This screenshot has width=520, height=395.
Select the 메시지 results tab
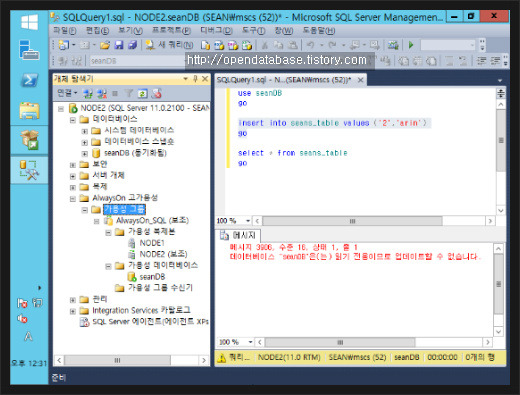[x=238, y=235]
